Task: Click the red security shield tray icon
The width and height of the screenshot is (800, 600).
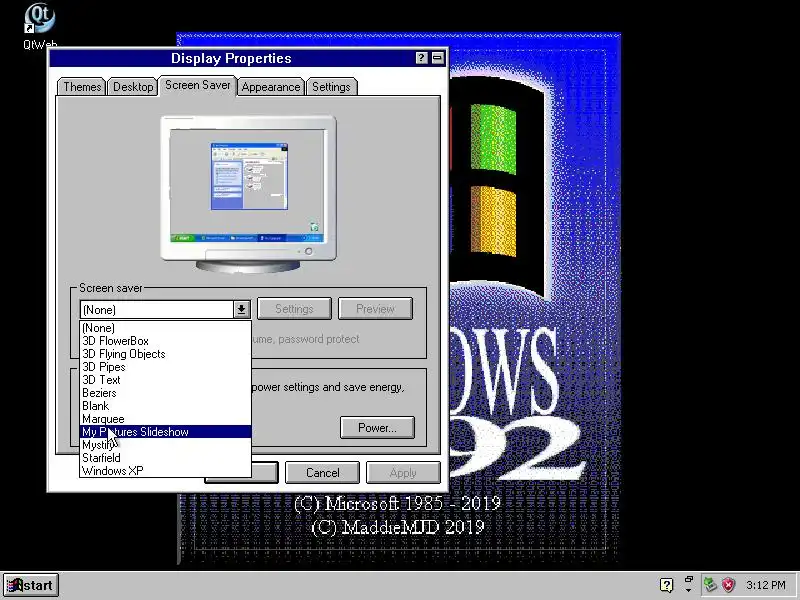Action: point(729,585)
